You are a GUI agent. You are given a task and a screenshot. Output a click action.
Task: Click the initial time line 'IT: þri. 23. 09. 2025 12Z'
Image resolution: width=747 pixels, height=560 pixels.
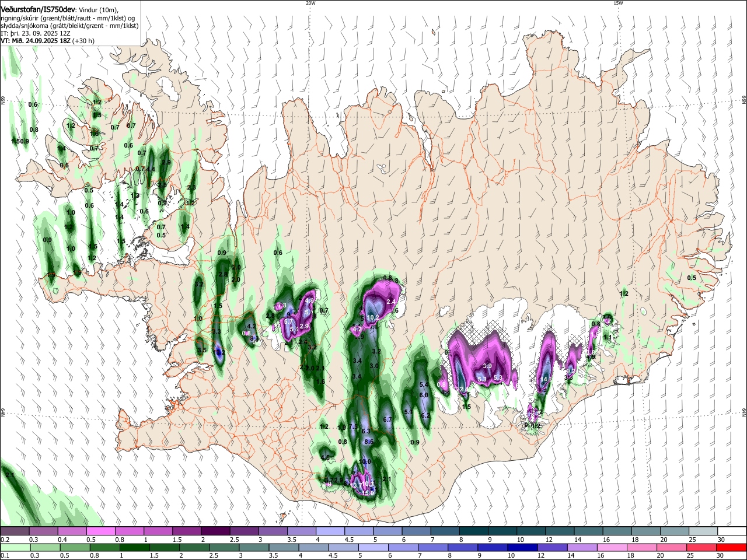click(36, 33)
